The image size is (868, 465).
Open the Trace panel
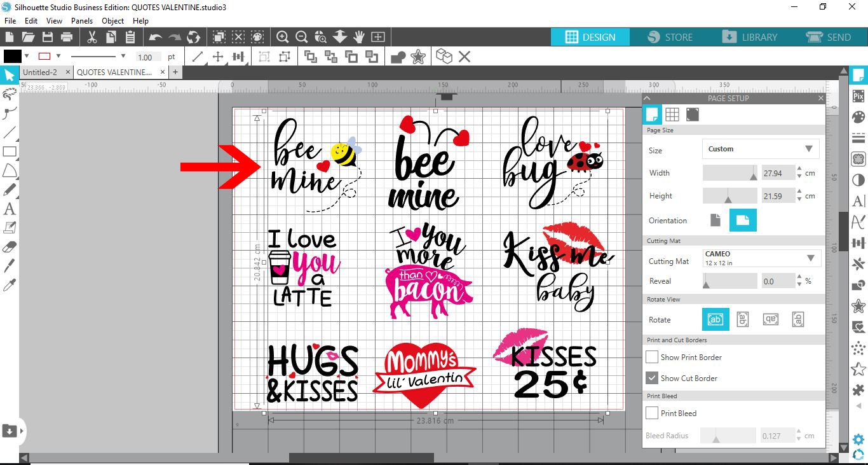coord(858,158)
